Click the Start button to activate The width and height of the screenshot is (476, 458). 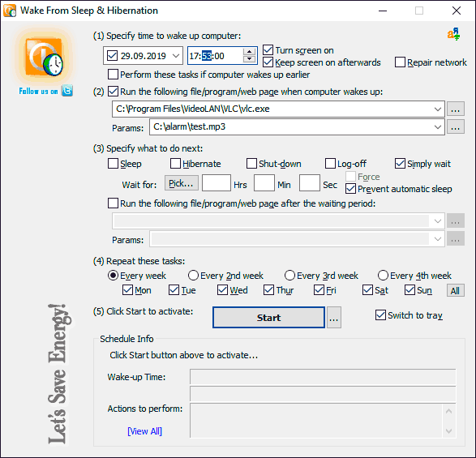click(268, 318)
